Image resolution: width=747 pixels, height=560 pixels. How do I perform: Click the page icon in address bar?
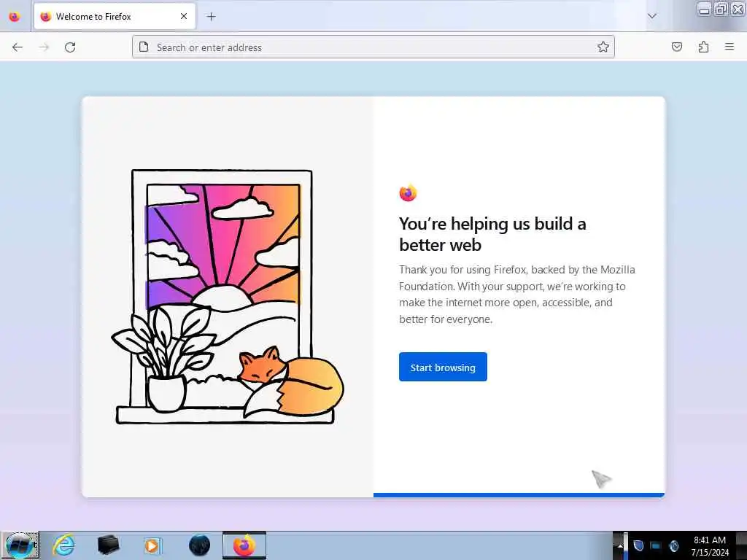(144, 47)
